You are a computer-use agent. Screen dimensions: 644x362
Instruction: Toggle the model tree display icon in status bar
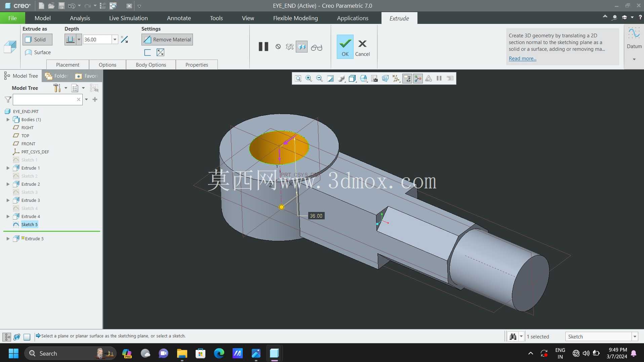7,336
